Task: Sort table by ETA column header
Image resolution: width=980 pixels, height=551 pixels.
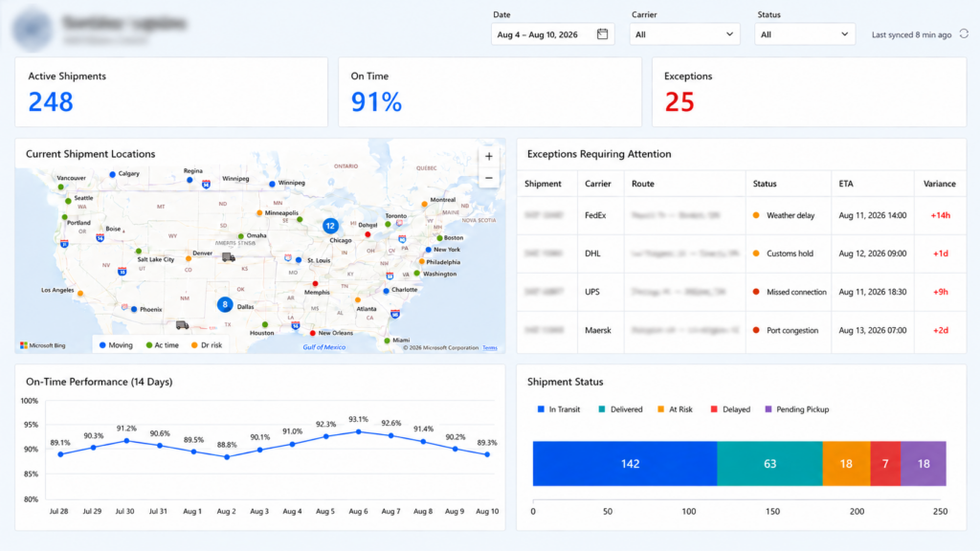Action: (846, 184)
